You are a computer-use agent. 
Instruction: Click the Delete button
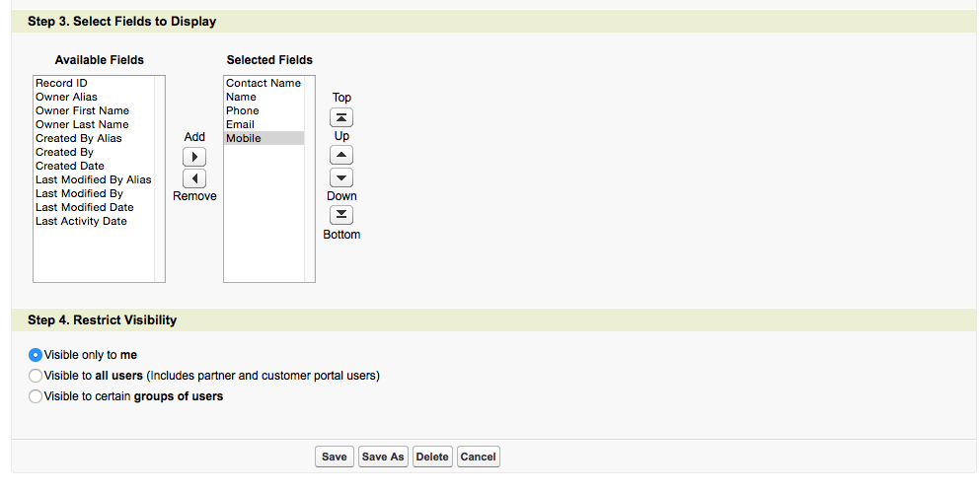click(432, 457)
